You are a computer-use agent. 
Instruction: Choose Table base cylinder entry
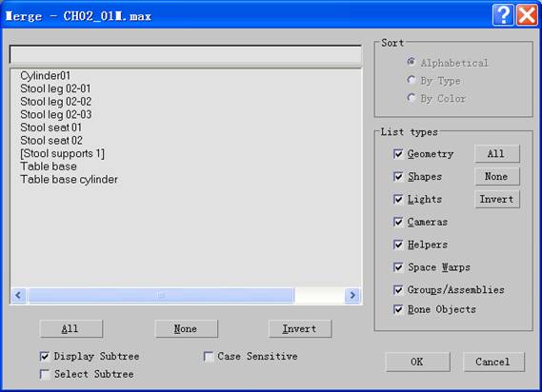70,179
